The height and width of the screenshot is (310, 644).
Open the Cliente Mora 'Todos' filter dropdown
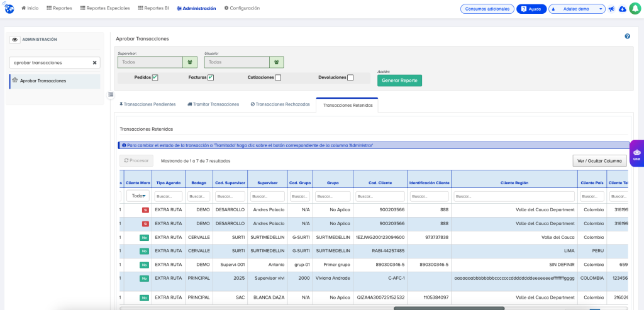(x=136, y=196)
